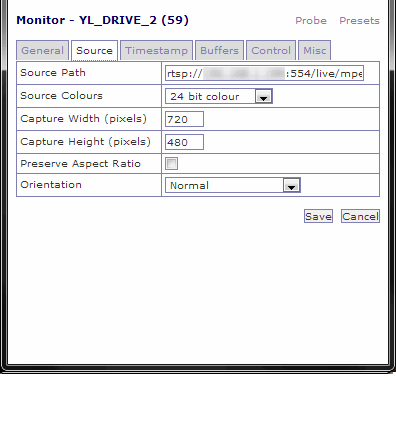
Task: Open the Timestamp tab
Action: pos(156,50)
